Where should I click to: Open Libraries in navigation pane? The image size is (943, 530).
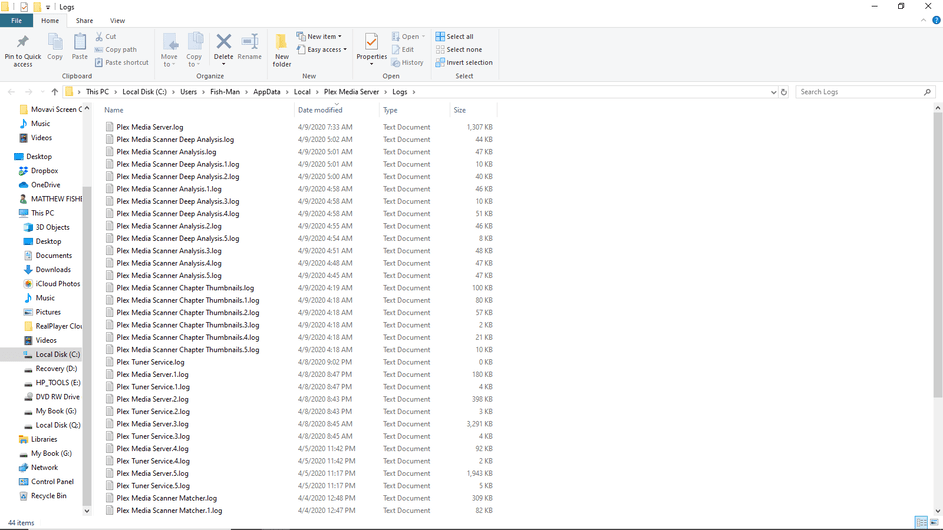pyautogui.click(x=44, y=439)
